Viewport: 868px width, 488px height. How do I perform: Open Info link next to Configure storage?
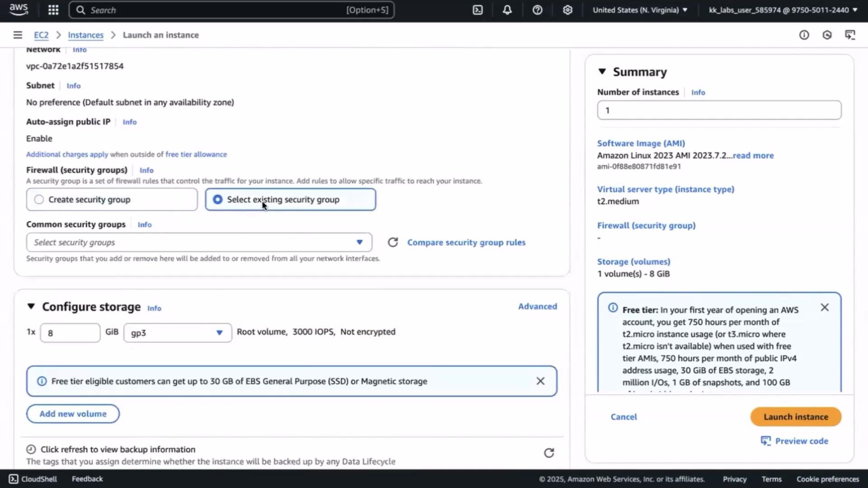154,308
